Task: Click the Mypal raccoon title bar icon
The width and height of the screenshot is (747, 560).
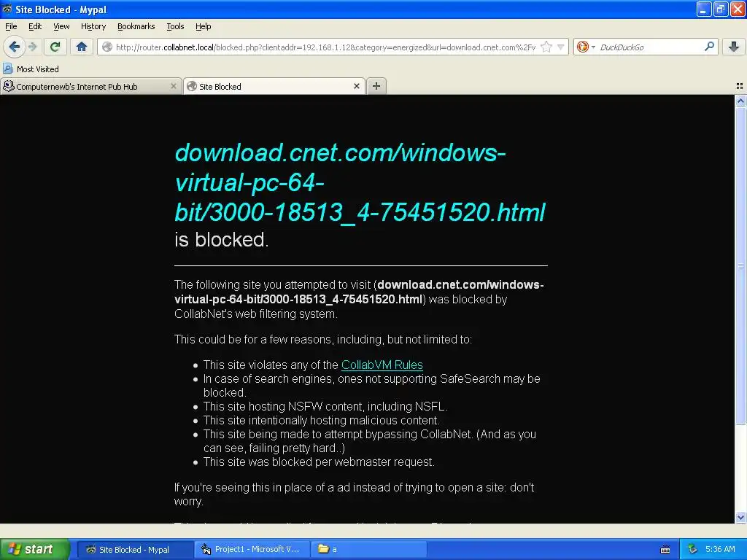Action: pos(7,9)
